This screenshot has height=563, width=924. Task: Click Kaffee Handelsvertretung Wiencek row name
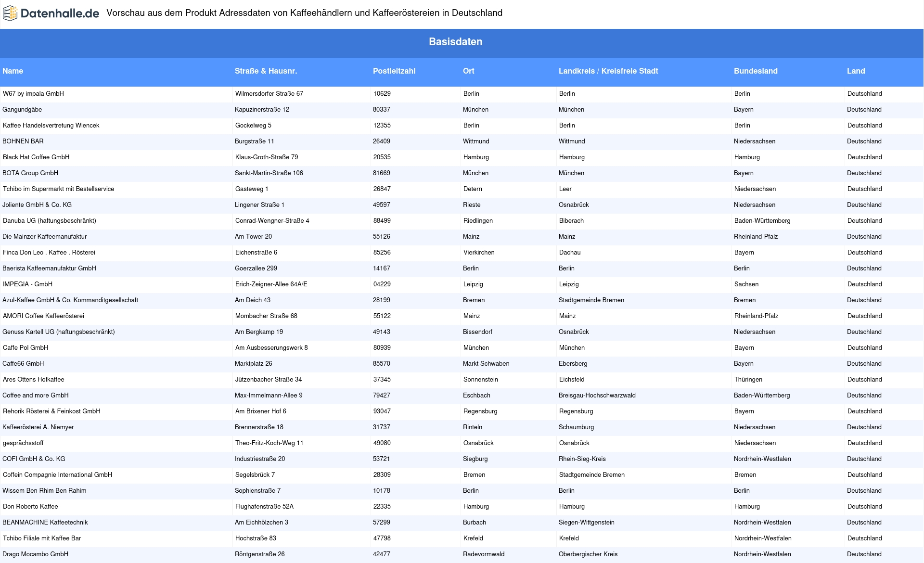[x=51, y=126]
